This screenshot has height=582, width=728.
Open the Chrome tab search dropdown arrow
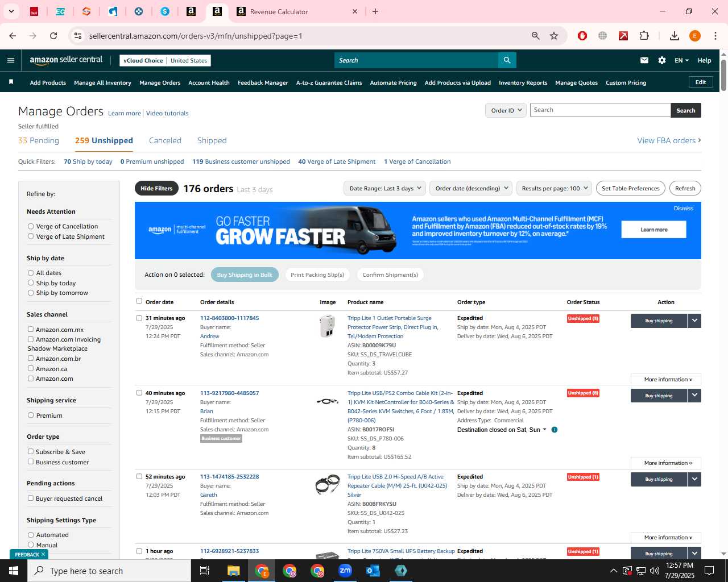tap(11, 11)
